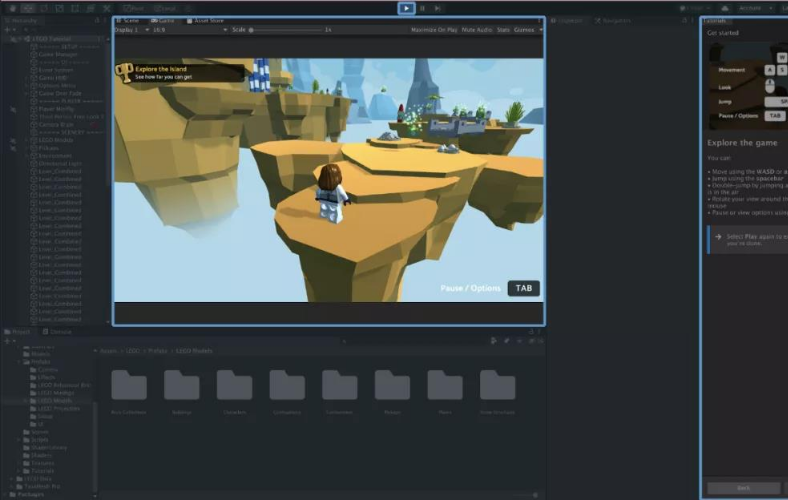
Task: Select the Scripts folder in Project tree
Action: (39, 440)
